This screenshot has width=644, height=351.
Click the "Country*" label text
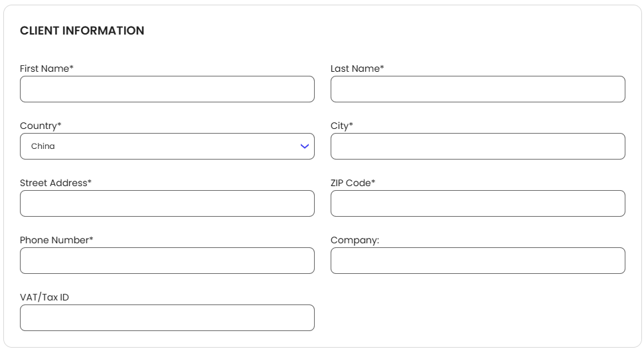[40, 126]
